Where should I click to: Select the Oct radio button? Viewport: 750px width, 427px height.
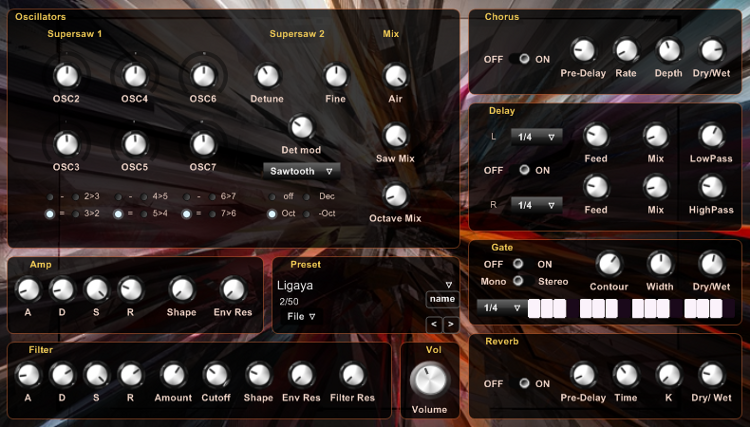[x=272, y=214]
